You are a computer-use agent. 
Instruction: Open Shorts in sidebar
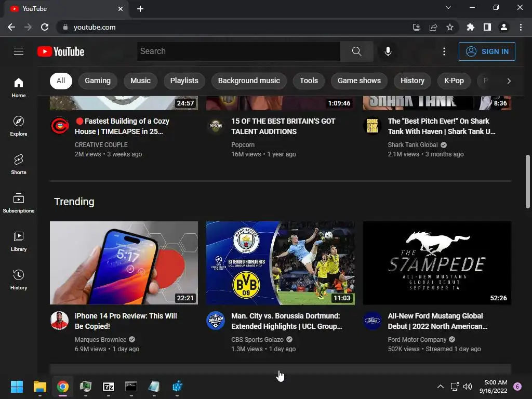pyautogui.click(x=19, y=165)
